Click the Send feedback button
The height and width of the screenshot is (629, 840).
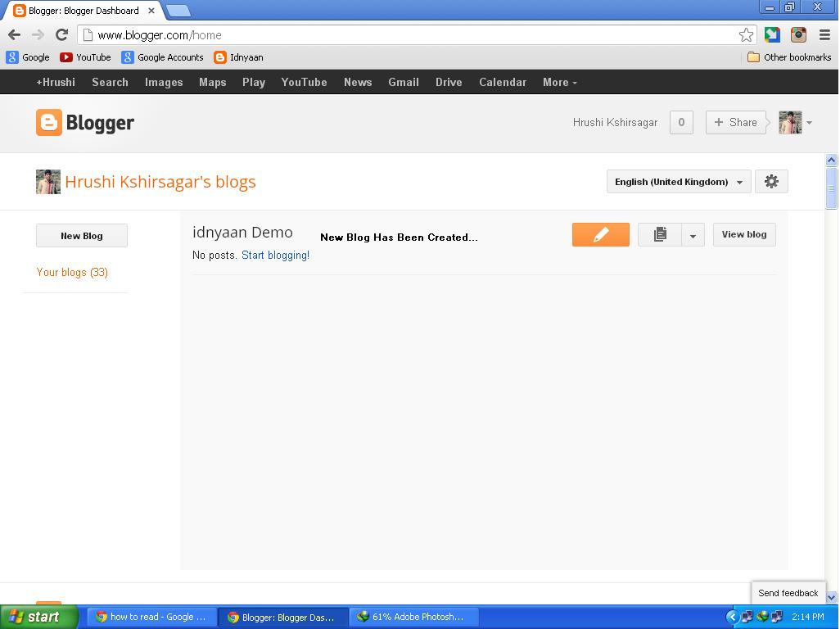click(x=788, y=593)
